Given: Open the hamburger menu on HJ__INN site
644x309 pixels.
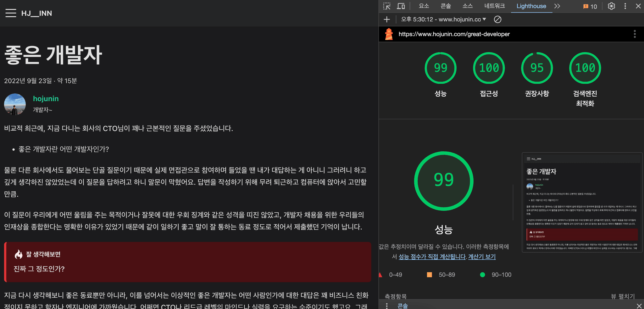Looking at the screenshot, I should [11, 13].
